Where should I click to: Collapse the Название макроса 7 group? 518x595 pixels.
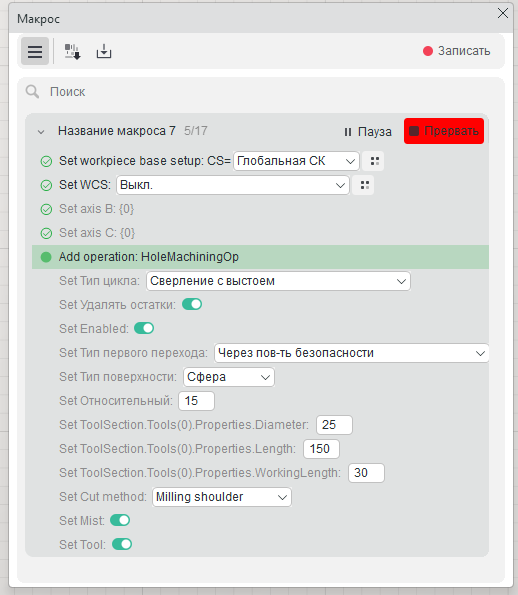point(41,132)
